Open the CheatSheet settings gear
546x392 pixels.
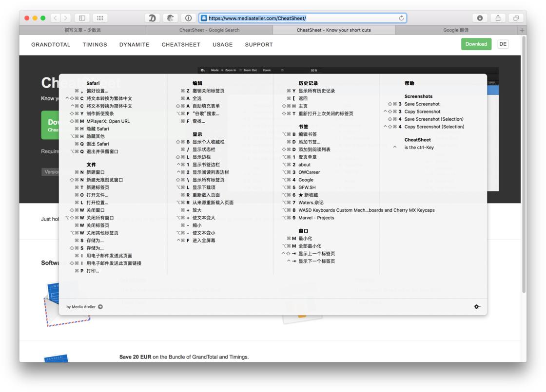coord(477,306)
